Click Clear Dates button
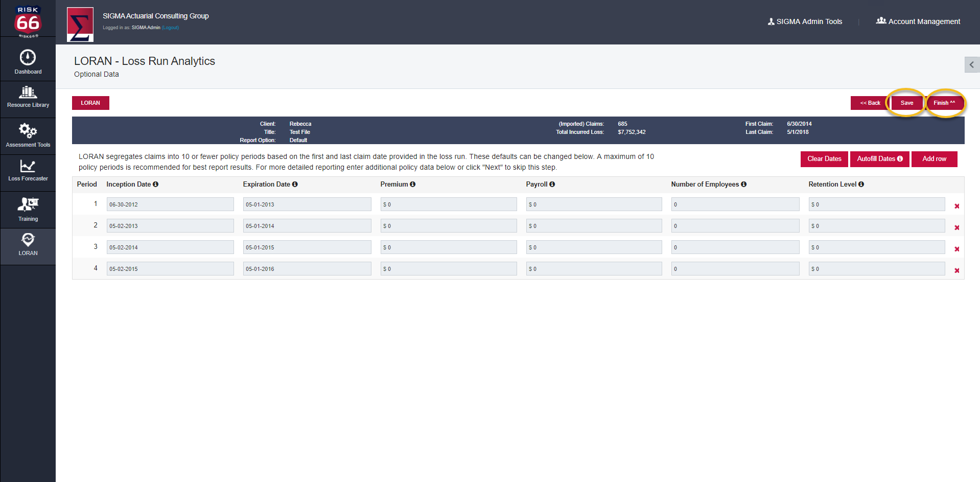The height and width of the screenshot is (482, 980). [824, 159]
